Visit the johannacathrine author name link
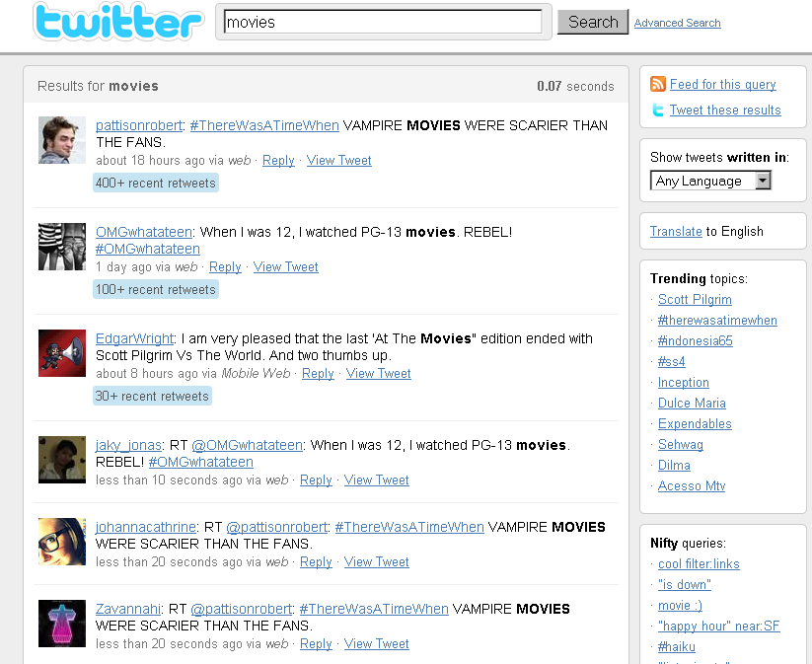Screen dimensions: 812x664 pos(145,527)
